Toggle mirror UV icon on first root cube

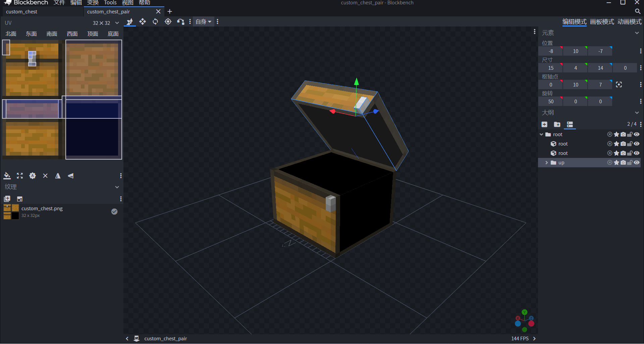point(610,144)
